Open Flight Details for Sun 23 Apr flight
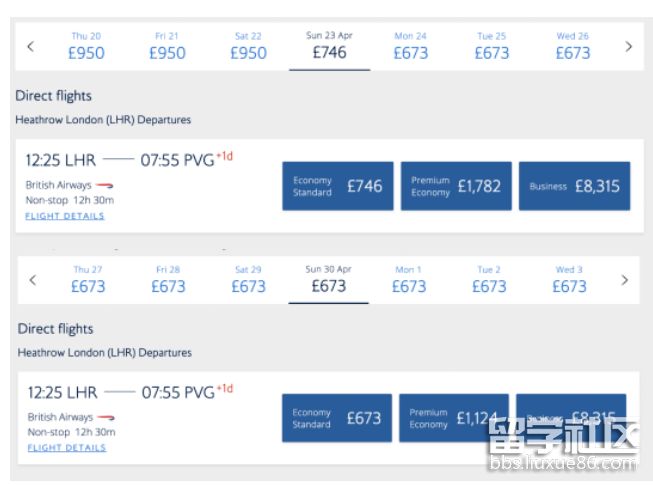This screenshot has height=485, width=653. click(65, 216)
